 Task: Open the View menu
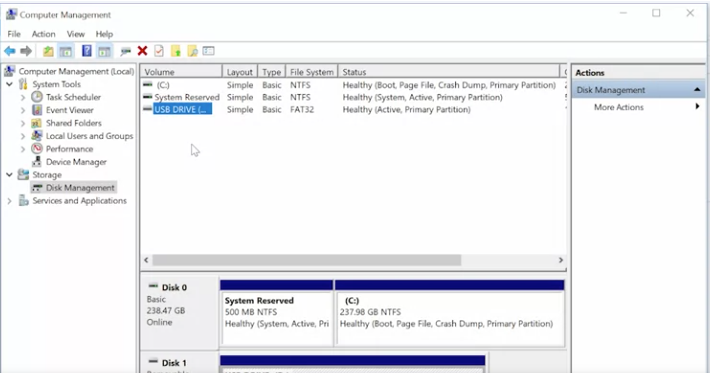pos(76,34)
